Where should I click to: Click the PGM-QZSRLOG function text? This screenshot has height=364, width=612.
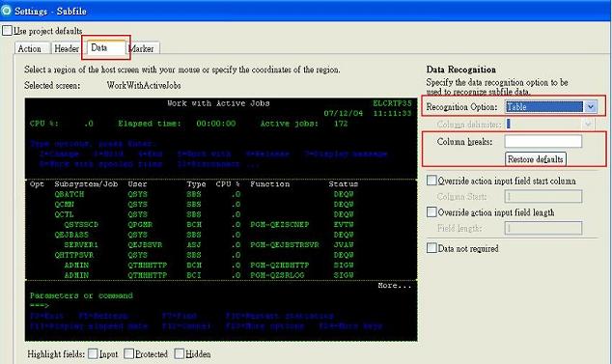pos(277,275)
